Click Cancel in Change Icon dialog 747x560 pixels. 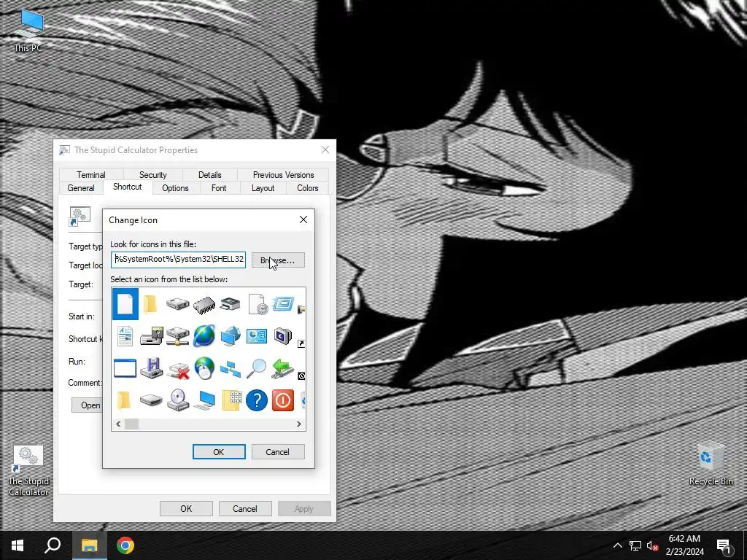pos(278,452)
